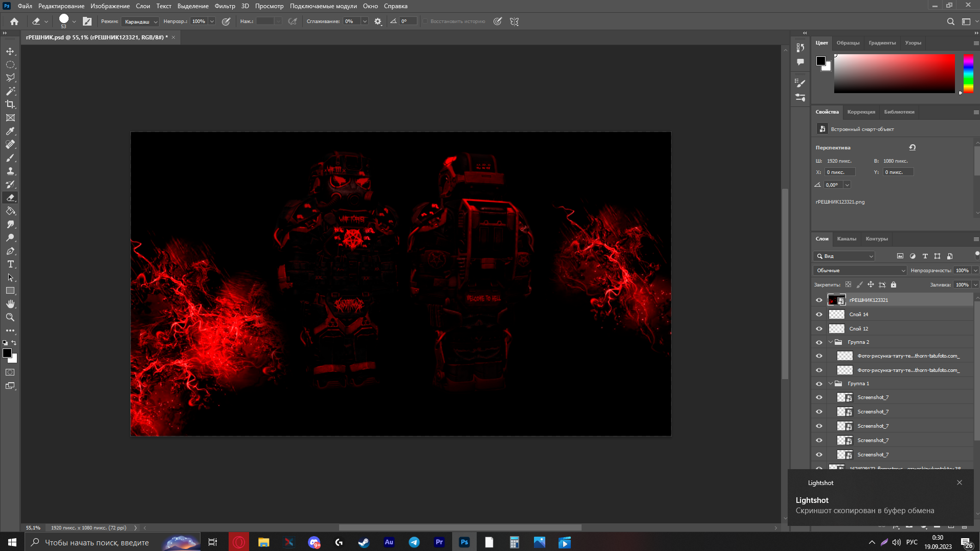Image resolution: width=980 pixels, height=551 pixels.
Task: Select the Brush tool
Action: [x=10, y=158]
